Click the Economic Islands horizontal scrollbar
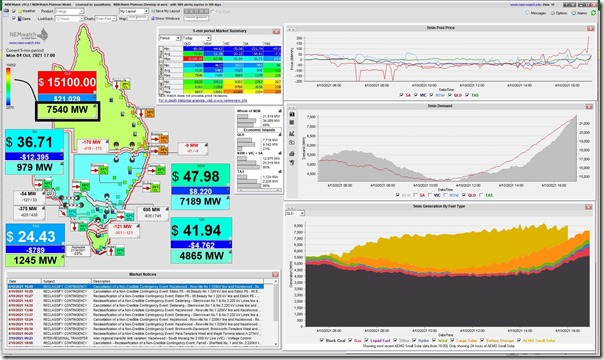 [259, 190]
